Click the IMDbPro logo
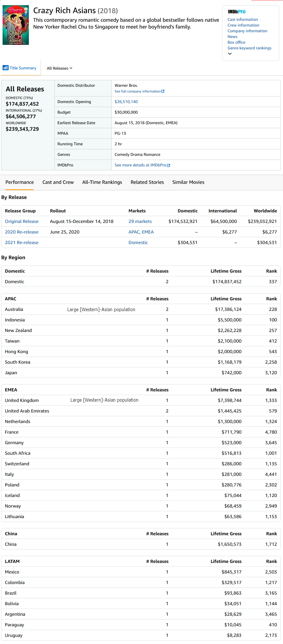The image size is (283, 644). click(237, 12)
